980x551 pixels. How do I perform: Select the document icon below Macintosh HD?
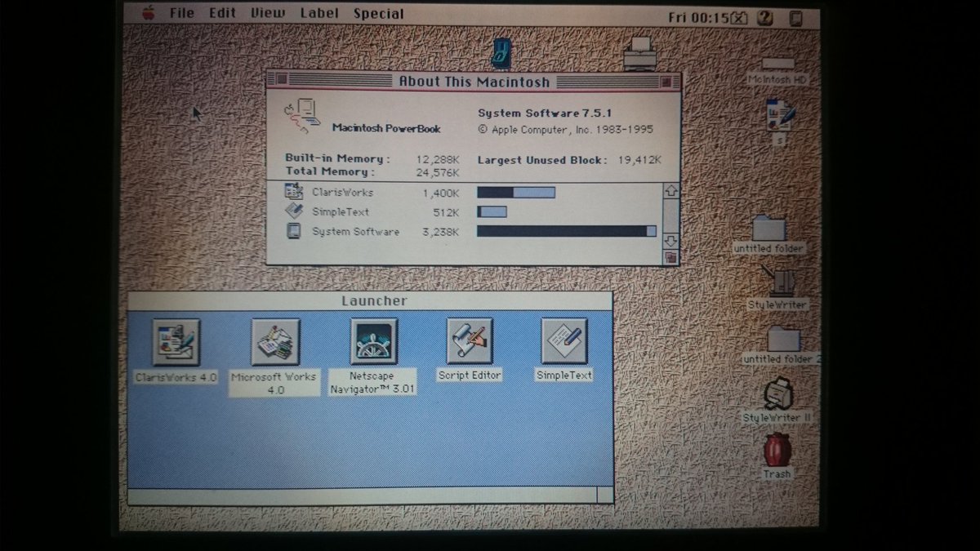point(780,116)
